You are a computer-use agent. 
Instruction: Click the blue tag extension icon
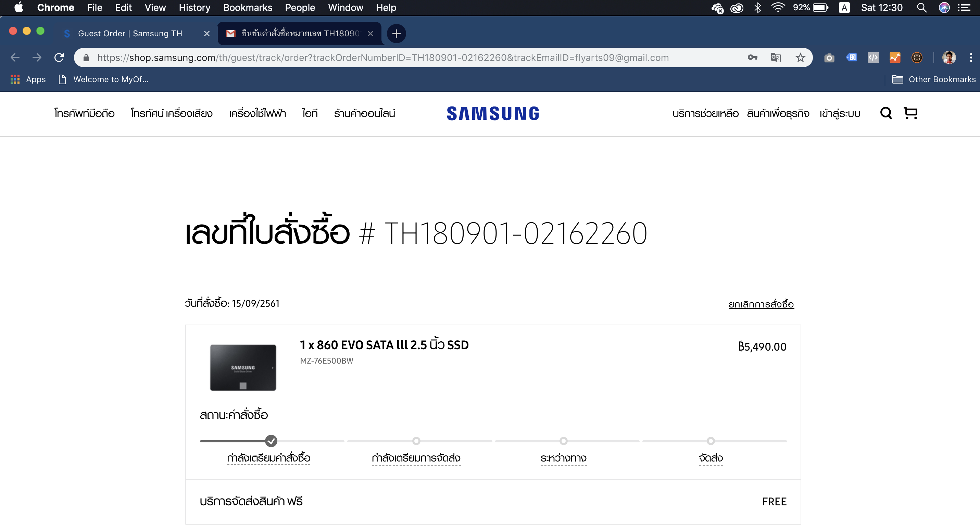click(851, 58)
